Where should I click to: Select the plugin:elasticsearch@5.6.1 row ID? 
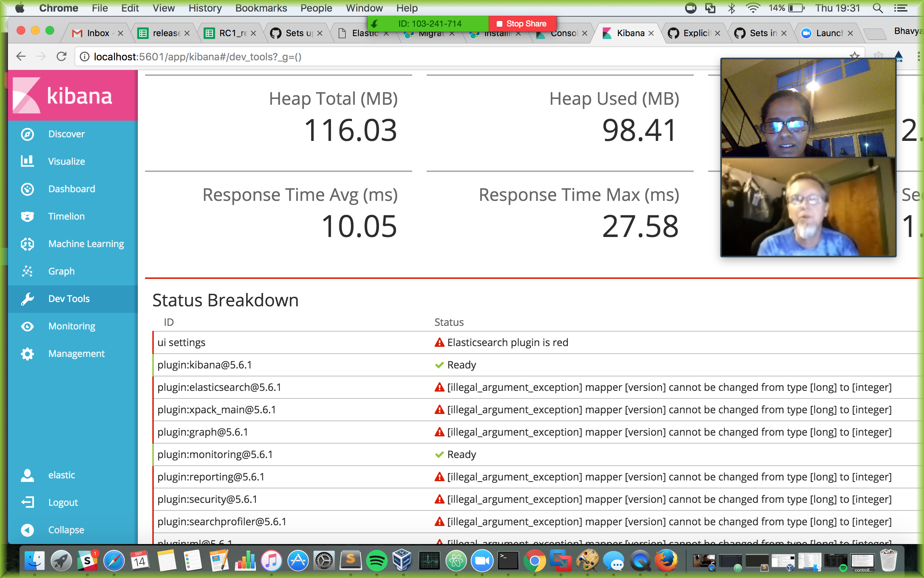[x=219, y=387]
